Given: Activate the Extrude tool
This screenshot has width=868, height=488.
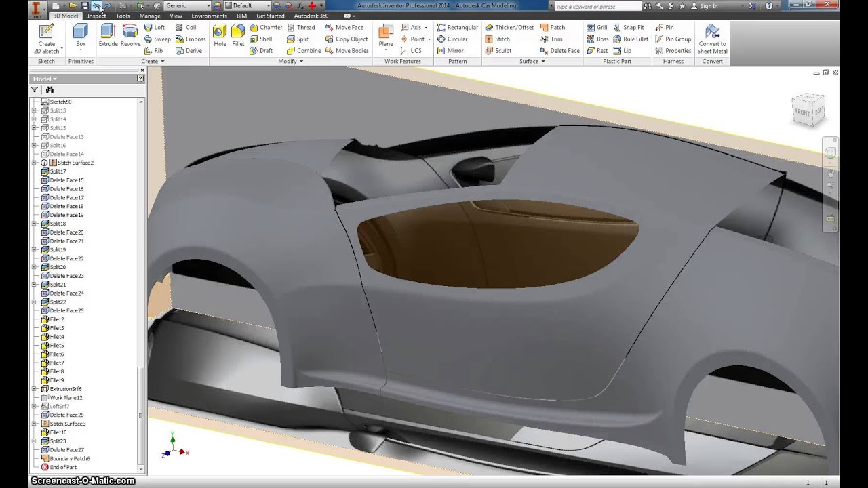Looking at the screenshot, I should pyautogui.click(x=108, y=36).
